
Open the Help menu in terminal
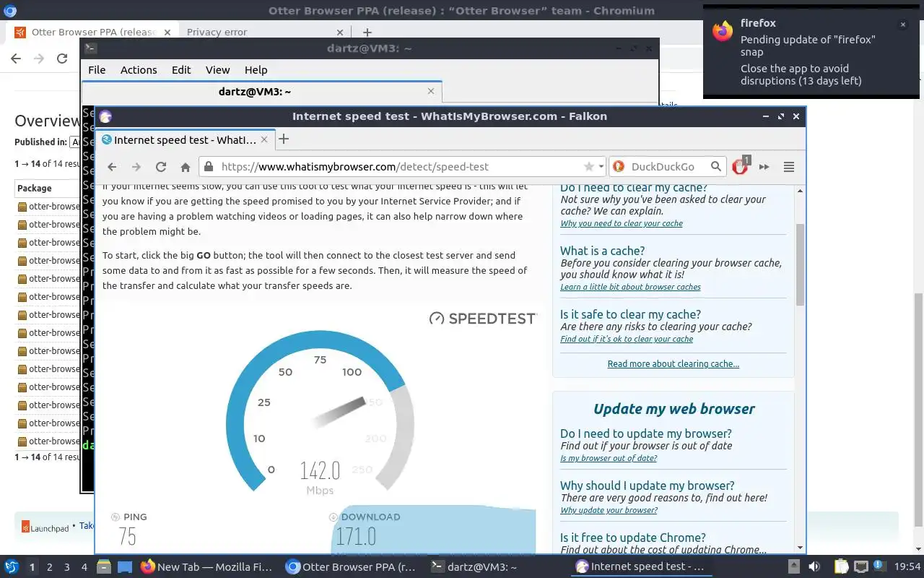pyautogui.click(x=256, y=70)
